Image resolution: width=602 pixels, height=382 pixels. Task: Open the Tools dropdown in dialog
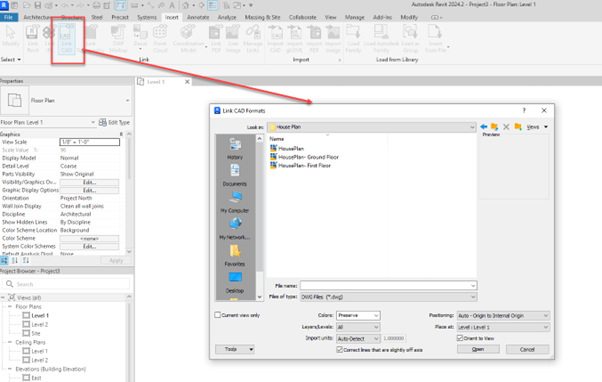coord(235,349)
